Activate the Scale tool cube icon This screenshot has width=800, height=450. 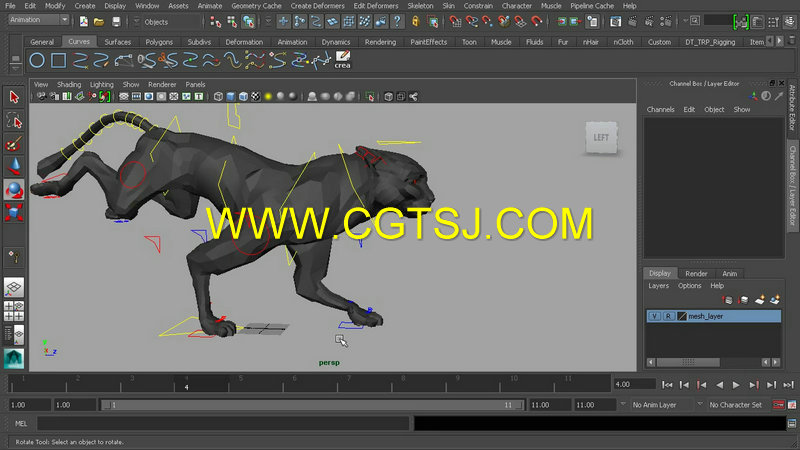coord(14,212)
